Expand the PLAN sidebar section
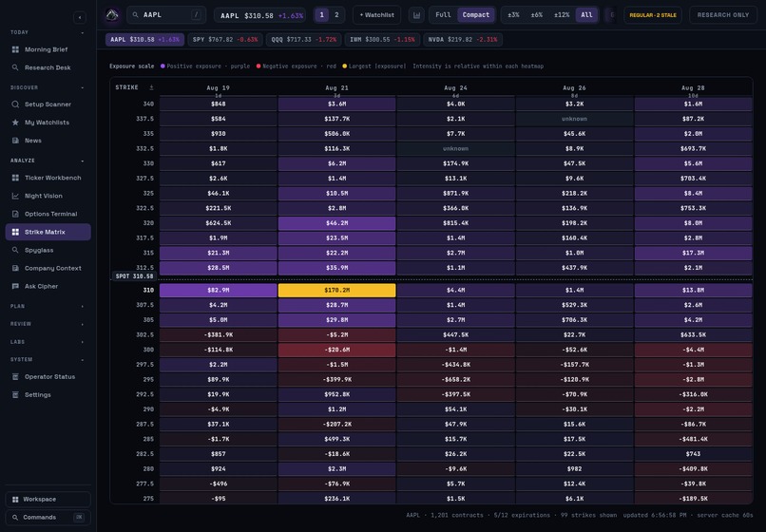The height and width of the screenshot is (532, 766). (x=48, y=306)
